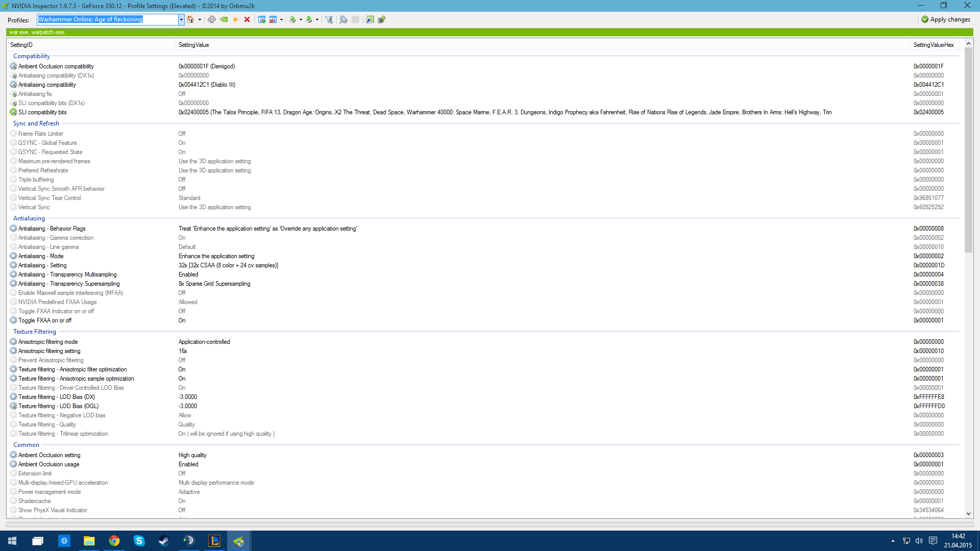The width and height of the screenshot is (980, 551).
Task: Open League of Legends taskbar icon
Action: (214, 541)
